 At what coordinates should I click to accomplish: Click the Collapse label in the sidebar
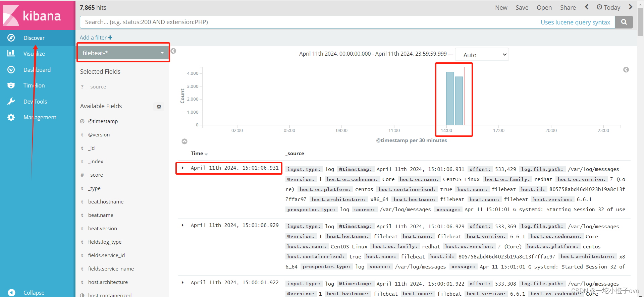34,293
